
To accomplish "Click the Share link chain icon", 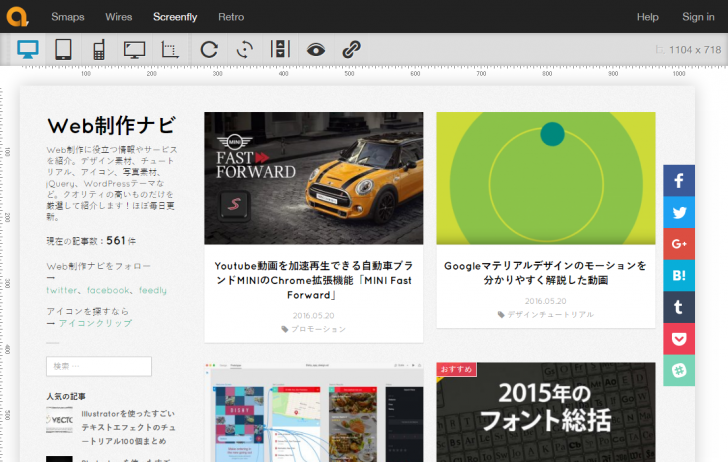I will pyautogui.click(x=351, y=49).
